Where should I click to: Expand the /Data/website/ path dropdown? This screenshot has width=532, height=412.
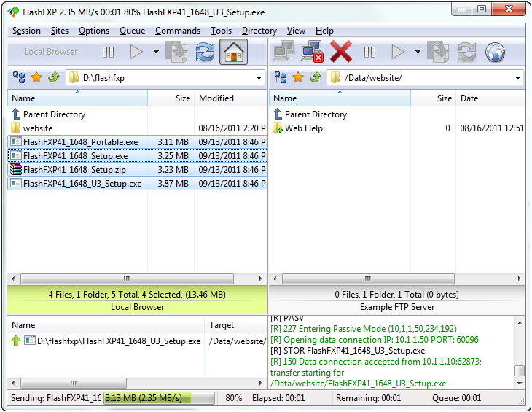517,78
